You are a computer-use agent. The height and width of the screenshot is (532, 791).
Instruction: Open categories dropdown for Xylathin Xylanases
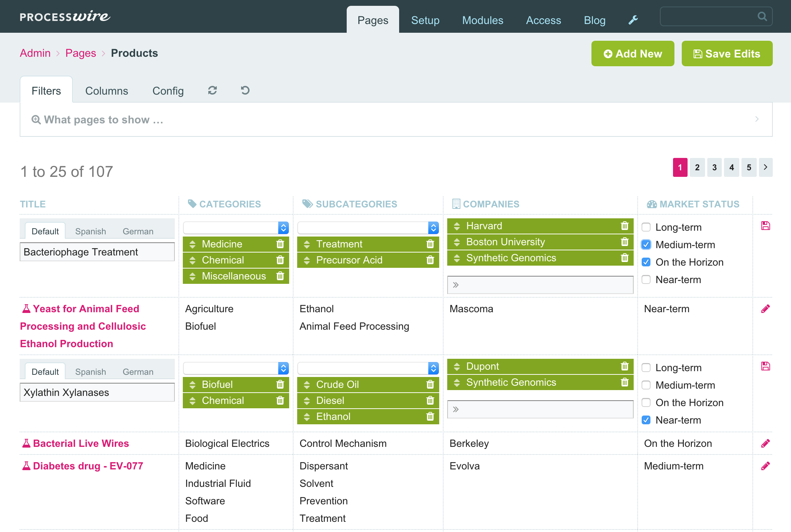point(236,368)
